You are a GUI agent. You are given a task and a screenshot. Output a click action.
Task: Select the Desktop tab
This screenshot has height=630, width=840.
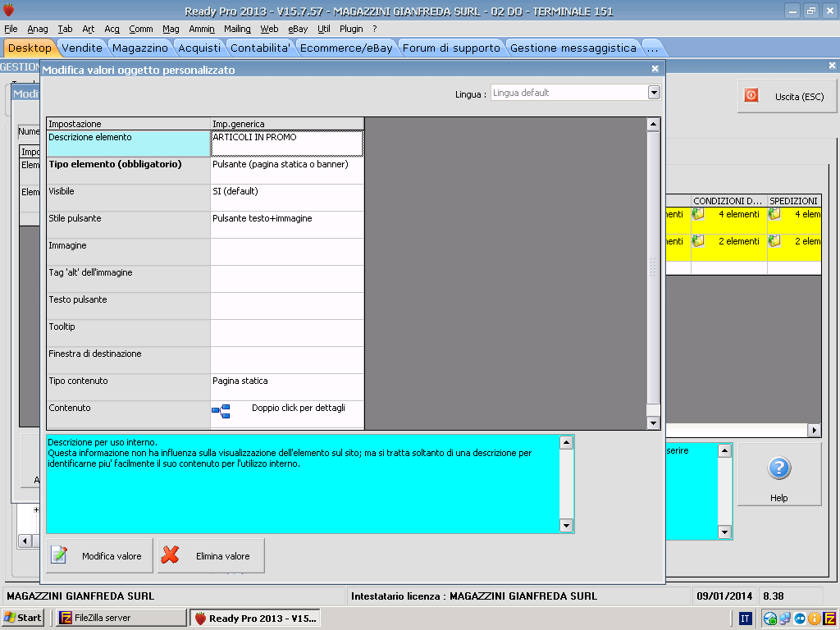(x=30, y=48)
